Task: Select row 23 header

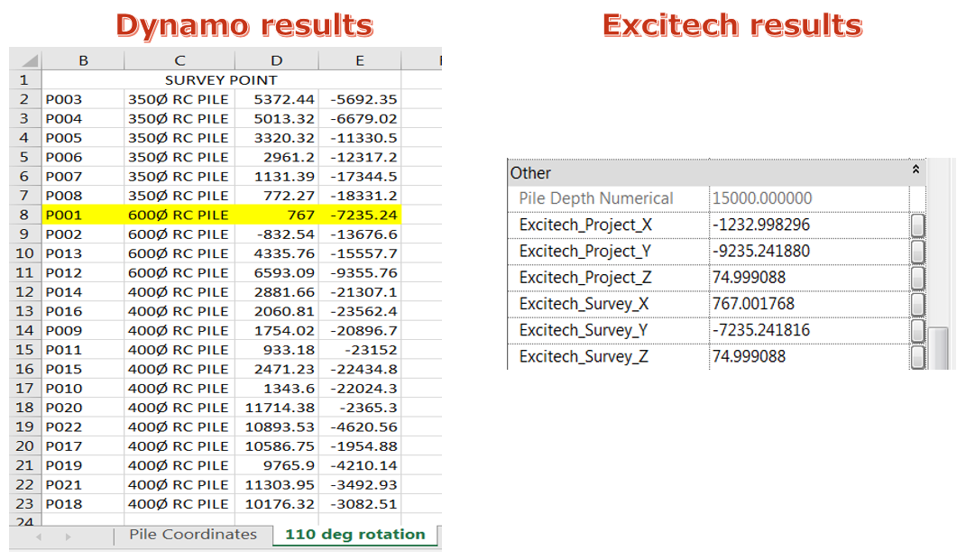Action: pyautogui.click(x=25, y=504)
